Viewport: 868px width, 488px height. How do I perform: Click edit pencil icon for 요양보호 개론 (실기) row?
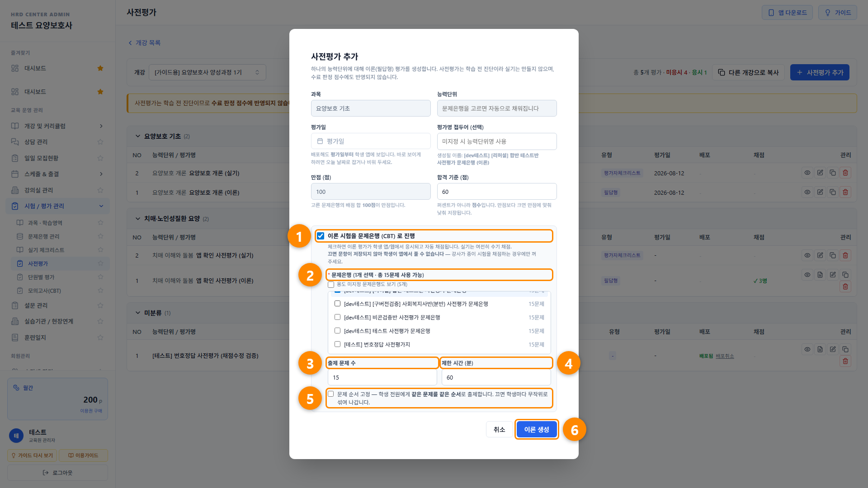click(820, 173)
